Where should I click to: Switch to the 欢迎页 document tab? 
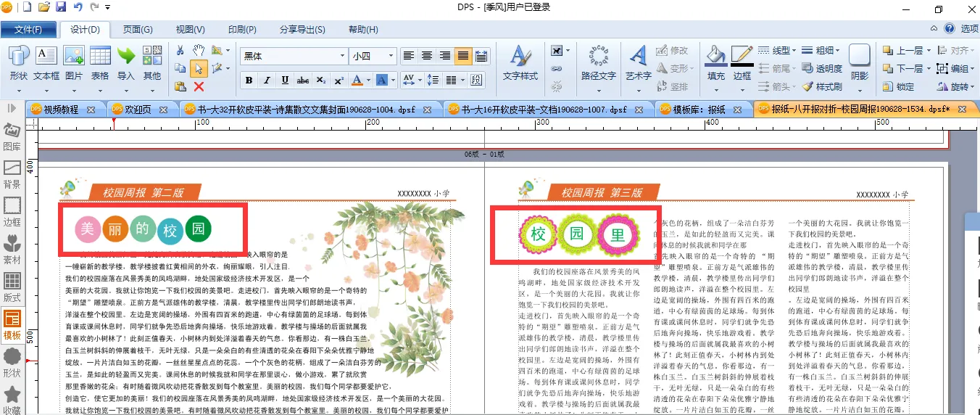coord(138,110)
